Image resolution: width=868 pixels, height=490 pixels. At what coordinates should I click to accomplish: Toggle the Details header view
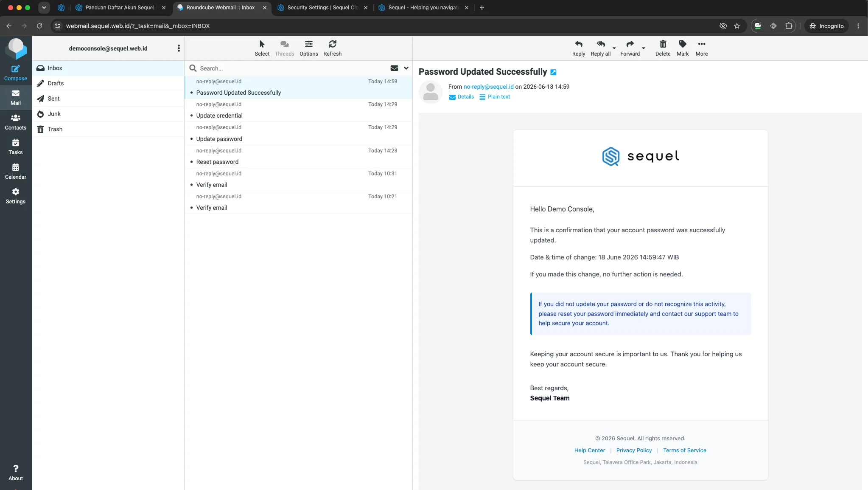pos(461,97)
